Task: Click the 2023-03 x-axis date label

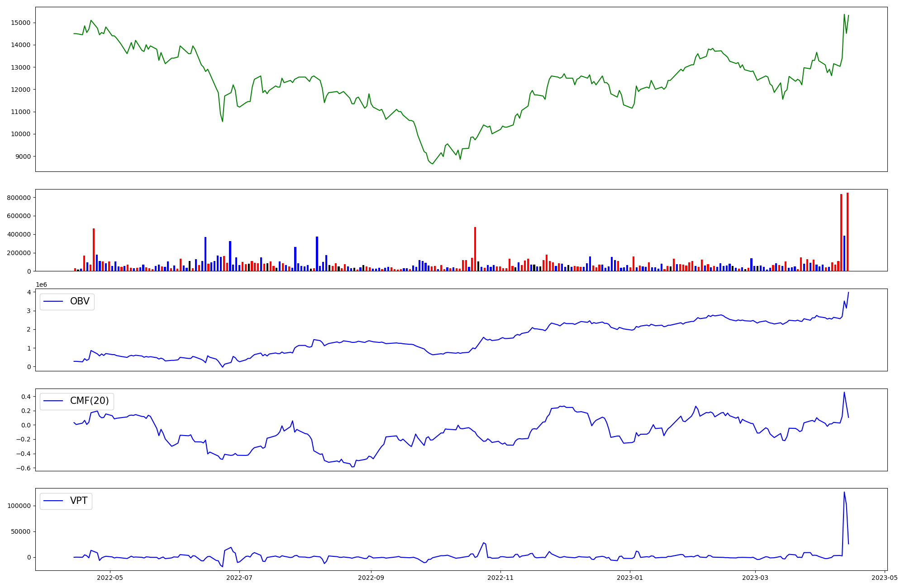Action: click(x=755, y=578)
